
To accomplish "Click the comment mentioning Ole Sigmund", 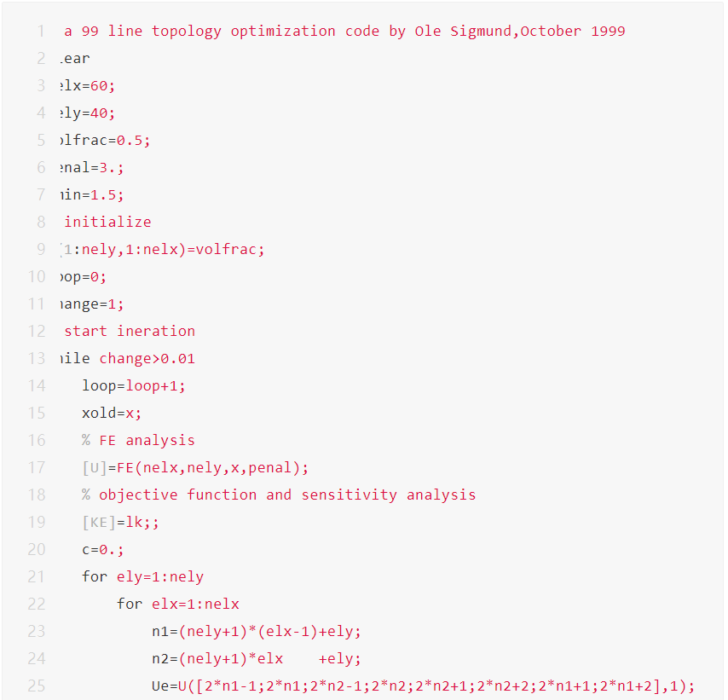I will (344, 32).
